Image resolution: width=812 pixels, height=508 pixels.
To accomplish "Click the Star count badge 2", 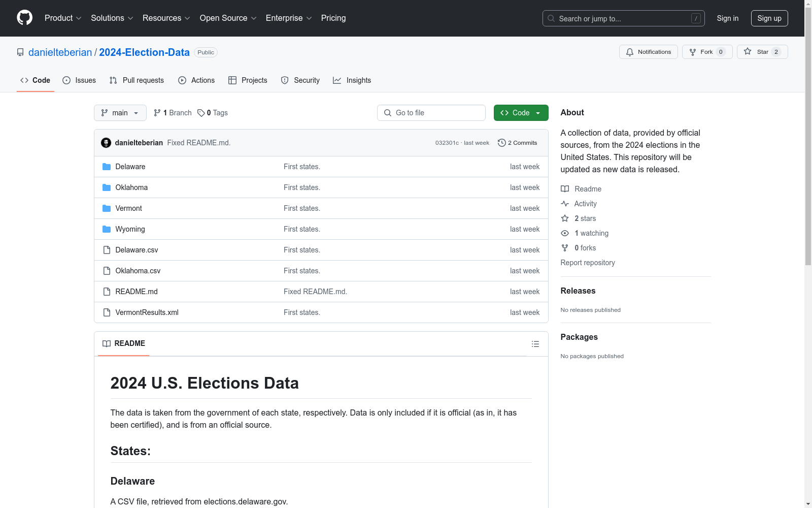I will [776, 52].
